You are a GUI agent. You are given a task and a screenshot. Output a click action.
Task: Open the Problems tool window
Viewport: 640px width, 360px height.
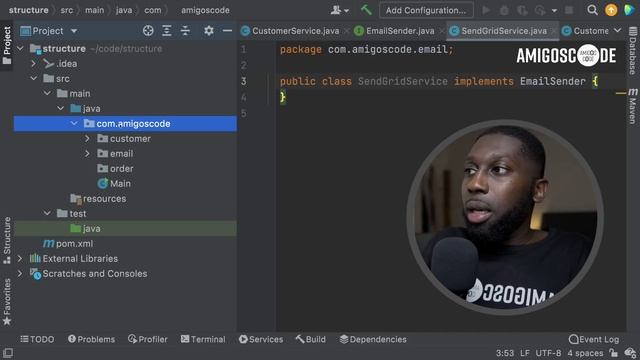[91, 339]
